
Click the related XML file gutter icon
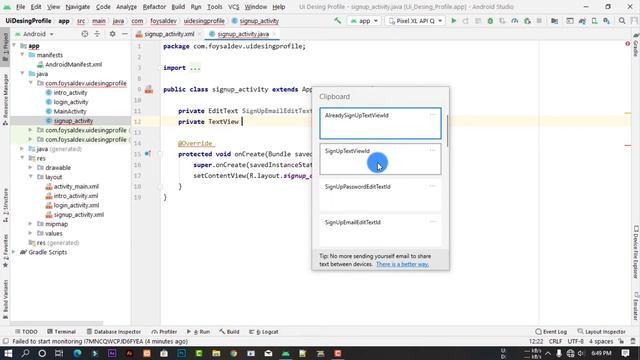click(x=149, y=89)
